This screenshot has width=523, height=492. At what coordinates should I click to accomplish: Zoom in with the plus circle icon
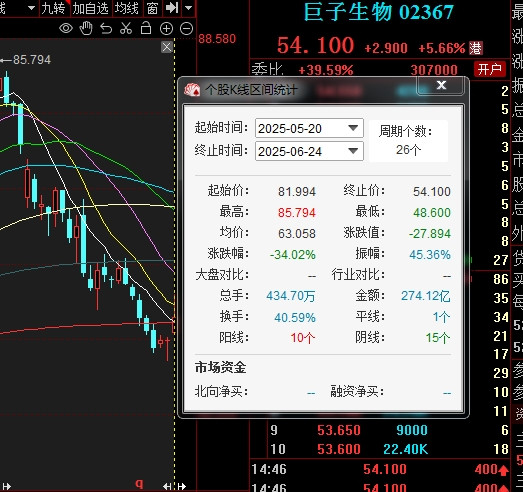(166, 29)
